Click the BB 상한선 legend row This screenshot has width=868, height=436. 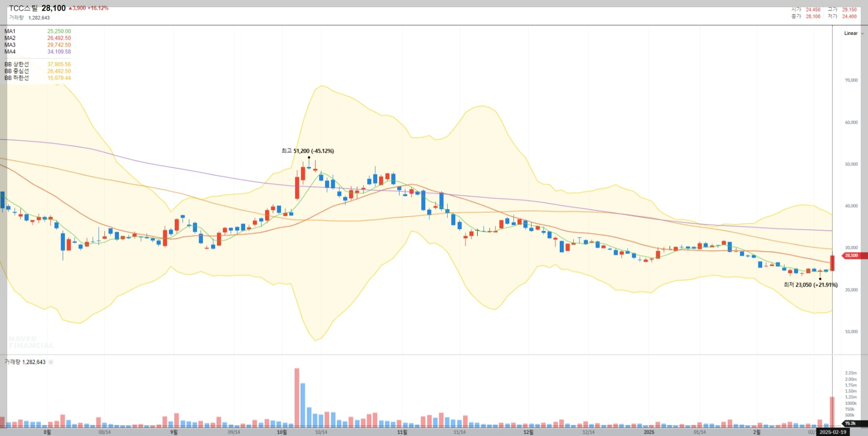pyautogui.click(x=37, y=65)
